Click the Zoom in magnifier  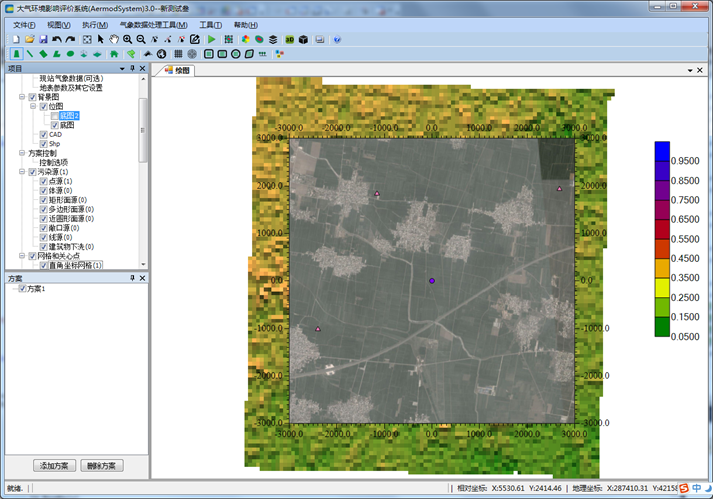point(128,40)
